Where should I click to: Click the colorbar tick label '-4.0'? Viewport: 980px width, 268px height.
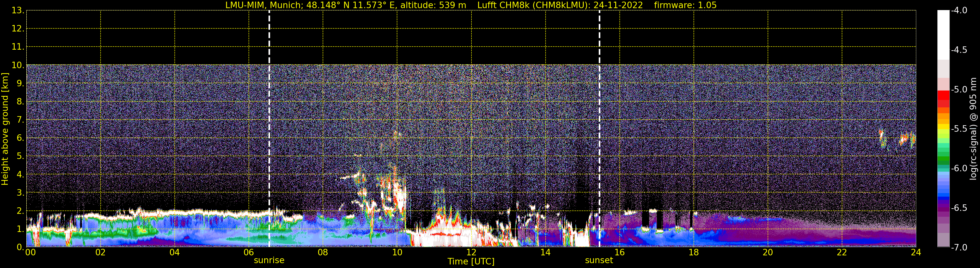click(x=959, y=11)
